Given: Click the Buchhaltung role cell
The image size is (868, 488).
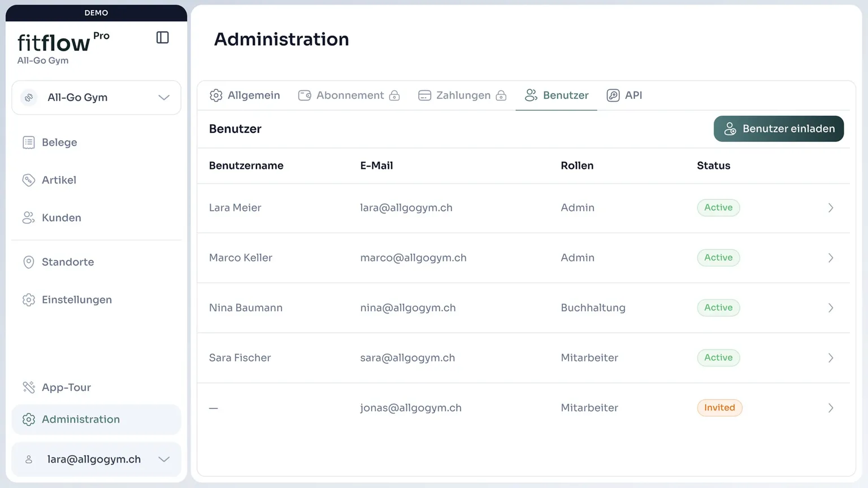Looking at the screenshot, I should [x=593, y=308].
